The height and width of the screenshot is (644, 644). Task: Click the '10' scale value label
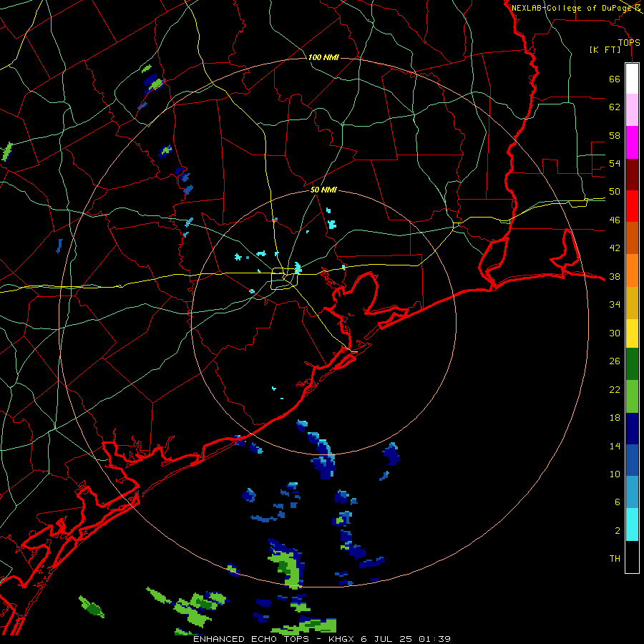point(615,474)
